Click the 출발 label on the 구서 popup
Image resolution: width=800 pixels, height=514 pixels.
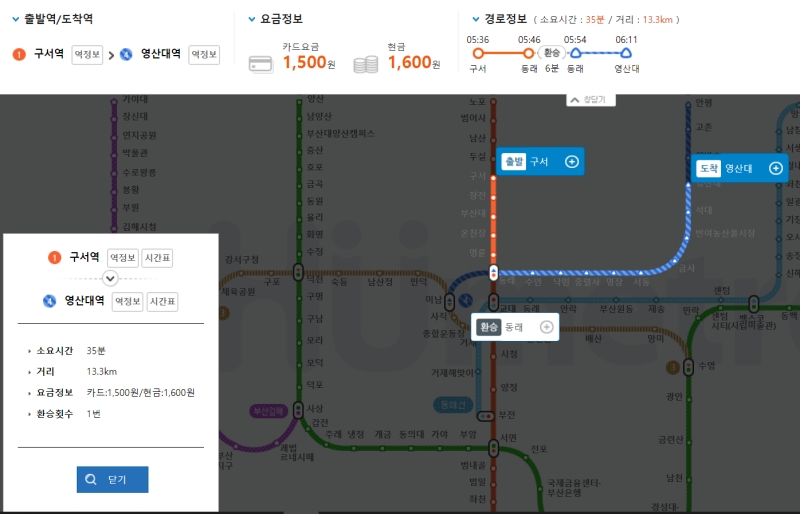[x=514, y=162]
